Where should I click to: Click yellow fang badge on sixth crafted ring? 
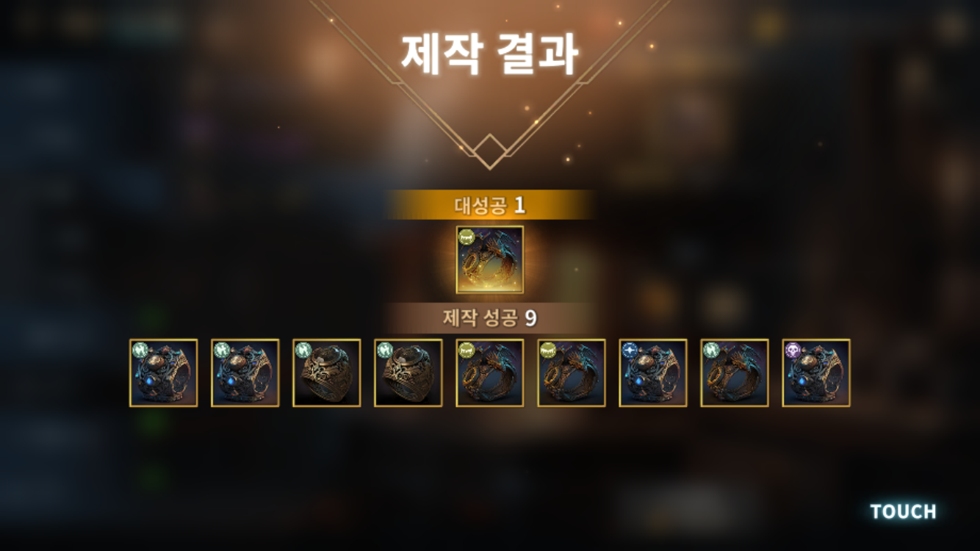[x=548, y=350]
